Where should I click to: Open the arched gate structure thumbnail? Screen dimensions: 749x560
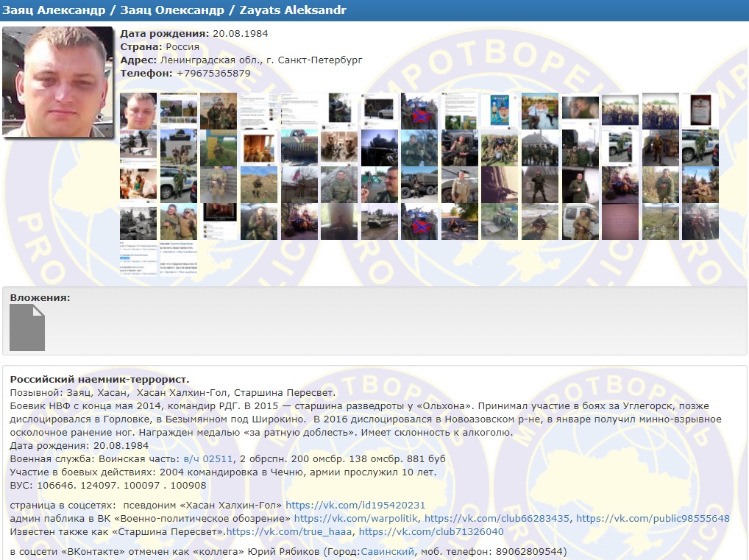299,148
